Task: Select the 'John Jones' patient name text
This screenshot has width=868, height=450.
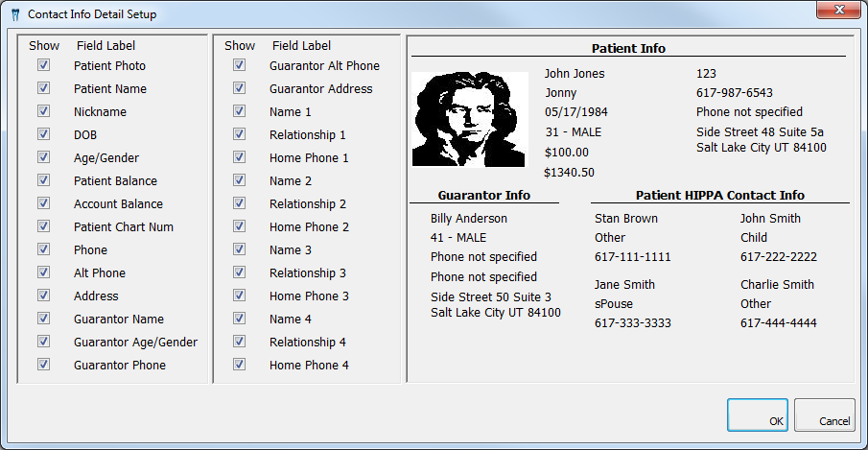Action: pos(575,74)
